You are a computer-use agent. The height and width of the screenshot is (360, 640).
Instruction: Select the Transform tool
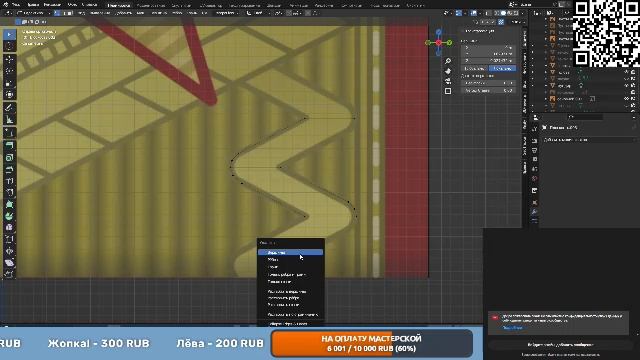pos(9,95)
